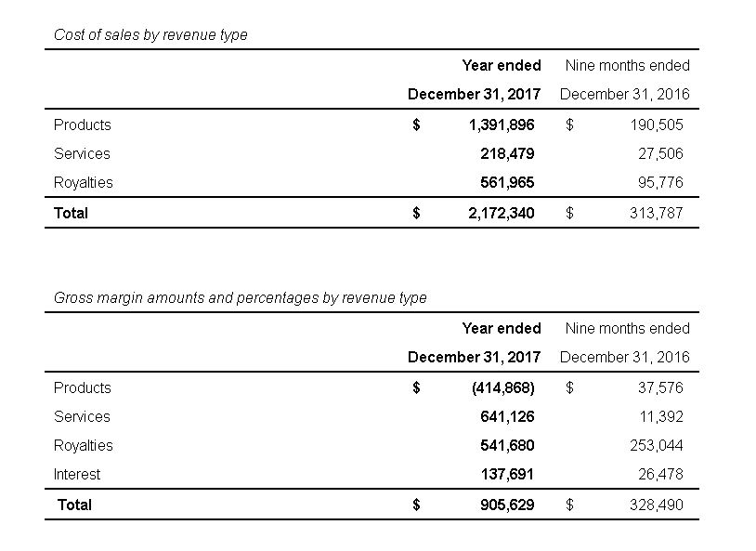Click the 313,787 total cost figure
The width and height of the screenshot is (756, 551).
(657, 214)
